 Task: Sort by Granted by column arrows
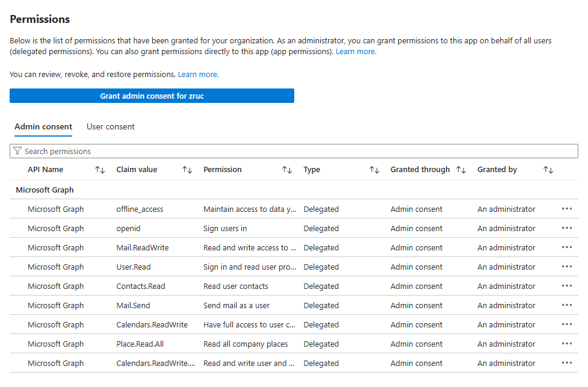[548, 170]
